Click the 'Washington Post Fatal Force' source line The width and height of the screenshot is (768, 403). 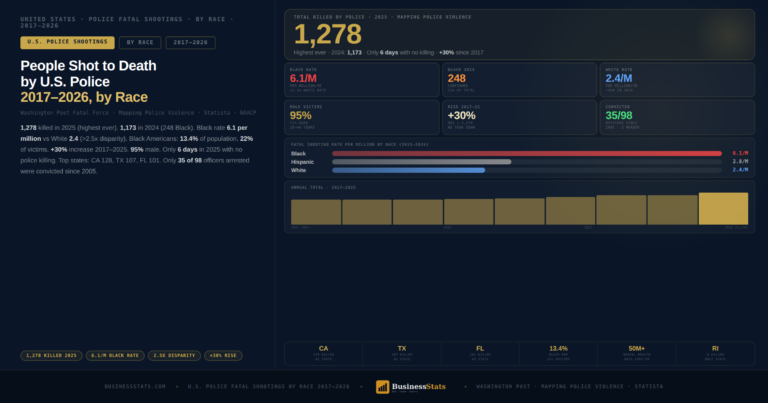coord(138,113)
